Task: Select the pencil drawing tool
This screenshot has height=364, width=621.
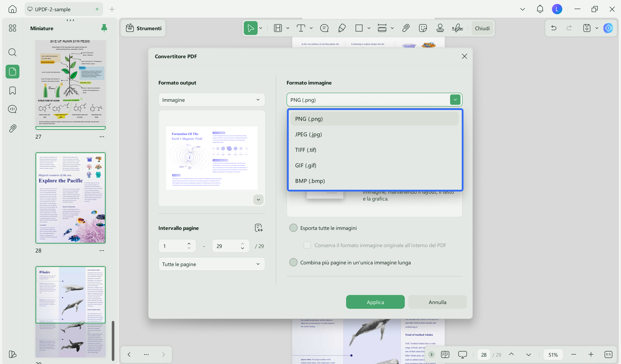Action: coord(342,28)
